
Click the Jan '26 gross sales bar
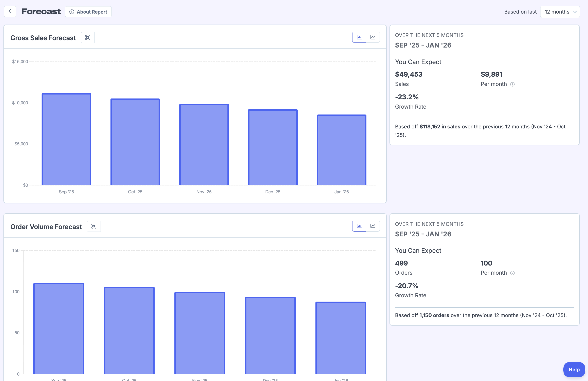pos(341,150)
